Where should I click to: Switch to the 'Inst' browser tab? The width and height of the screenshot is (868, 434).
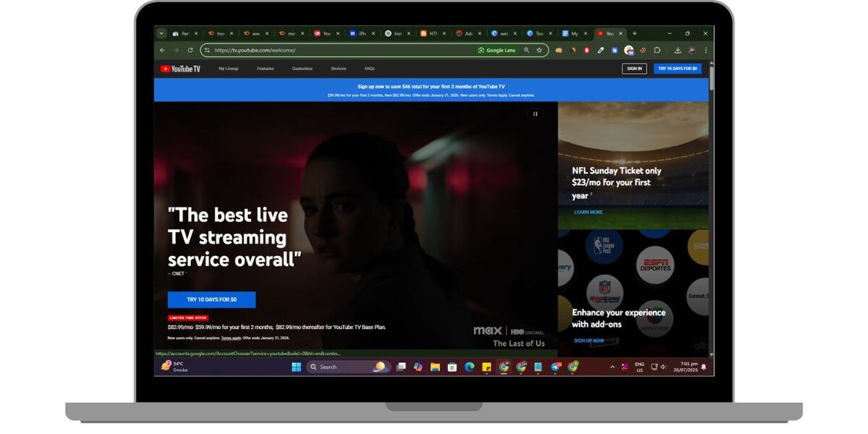click(x=397, y=33)
